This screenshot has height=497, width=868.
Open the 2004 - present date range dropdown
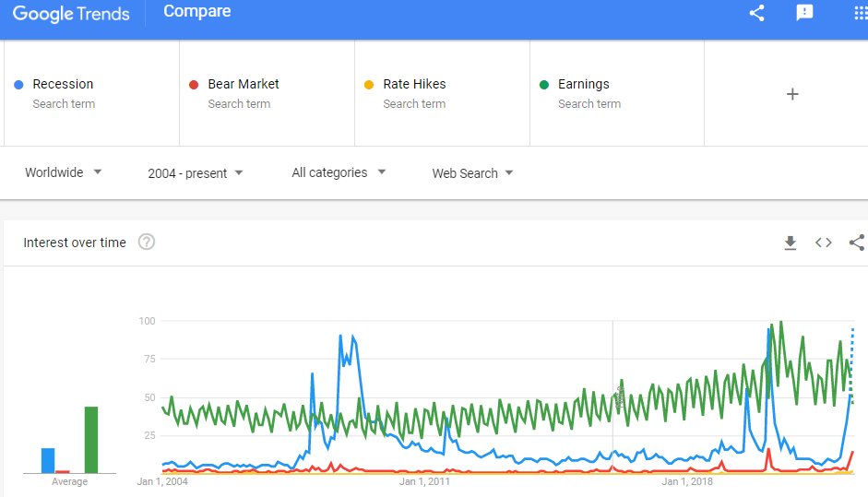[195, 173]
